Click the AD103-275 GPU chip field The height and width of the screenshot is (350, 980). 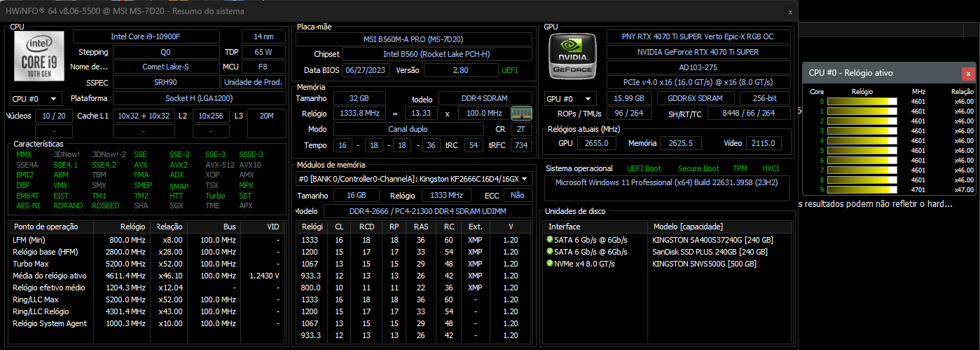click(698, 67)
